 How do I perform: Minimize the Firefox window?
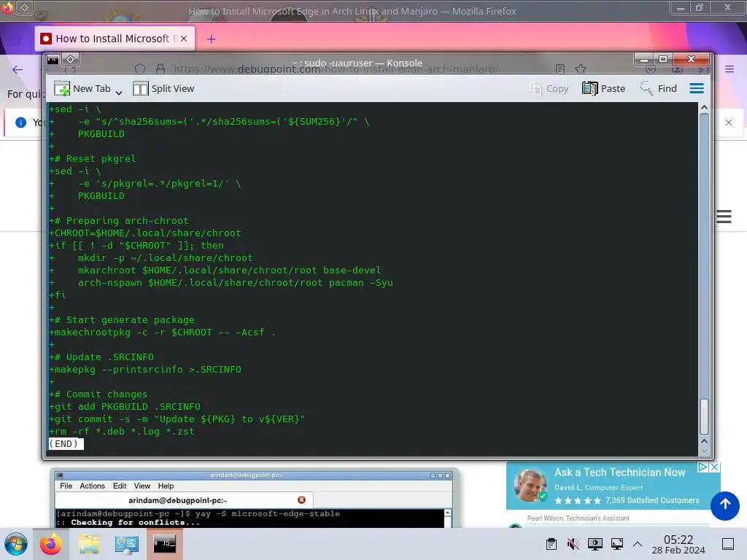coord(681,8)
